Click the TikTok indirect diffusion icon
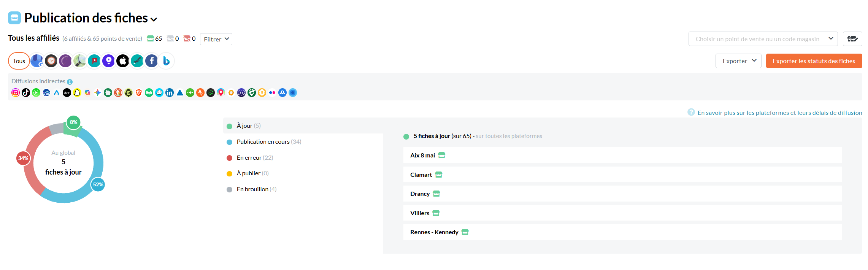This screenshot has height=270, width=868. (x=26, y=92)
